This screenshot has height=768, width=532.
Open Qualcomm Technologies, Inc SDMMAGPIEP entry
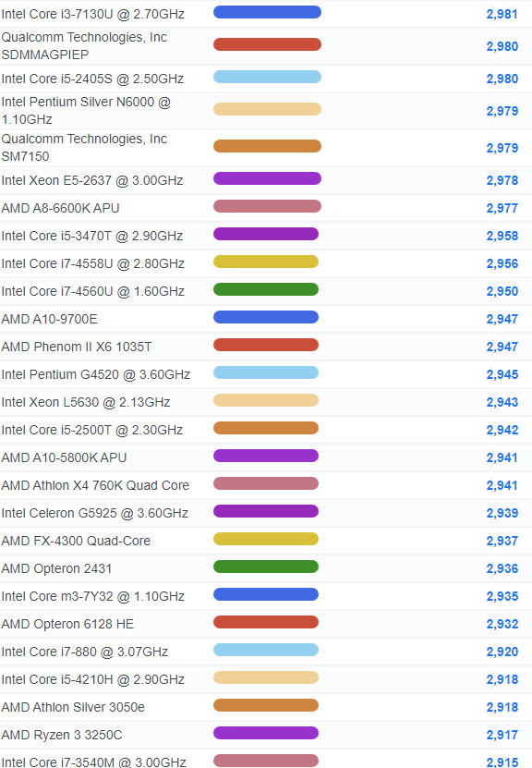(x=84, y=46)
